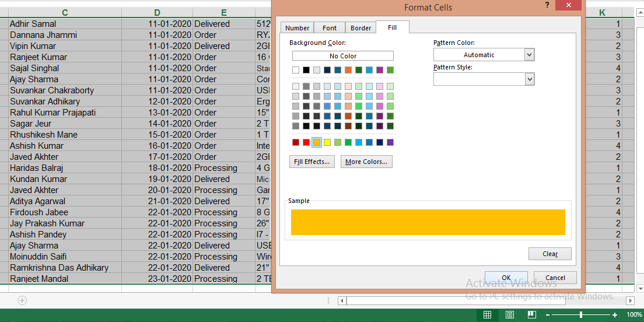Screen dimensions: 644x322
Task: Click cell 'Aditya Agarwal'
Action: click(65, 201)
